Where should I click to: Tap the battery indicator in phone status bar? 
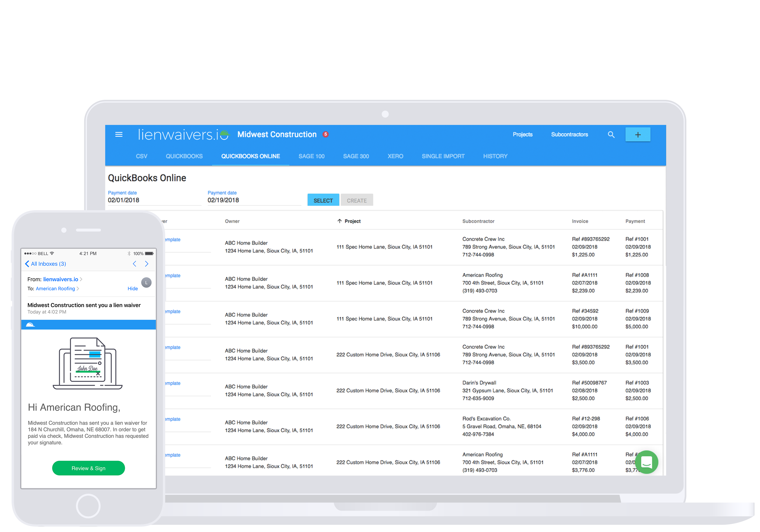(x=149, y=254)
